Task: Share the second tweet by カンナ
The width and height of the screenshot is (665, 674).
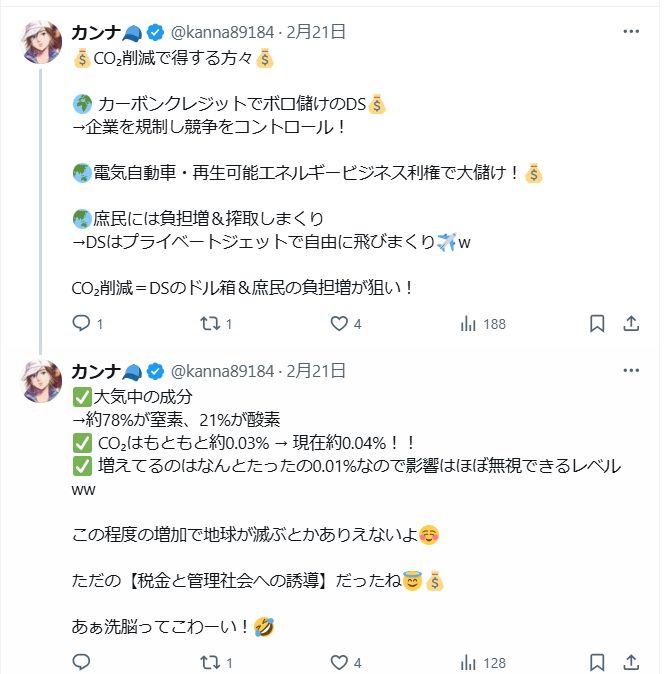Action: 631,662
